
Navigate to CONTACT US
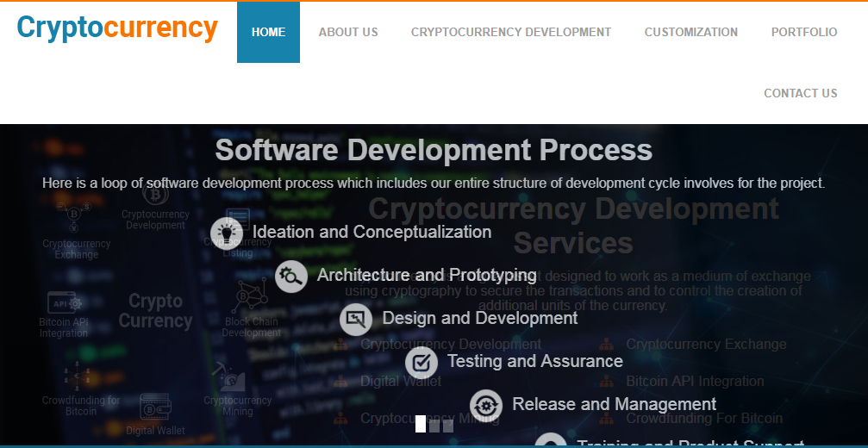pyautogui.click(x=801, y=93)
